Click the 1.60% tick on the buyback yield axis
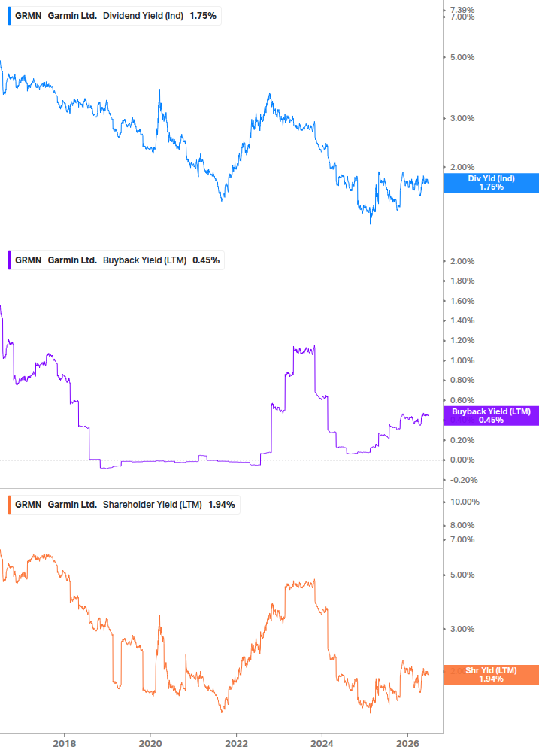The width and height of the screenshot is (539, 756). point(462,301)
